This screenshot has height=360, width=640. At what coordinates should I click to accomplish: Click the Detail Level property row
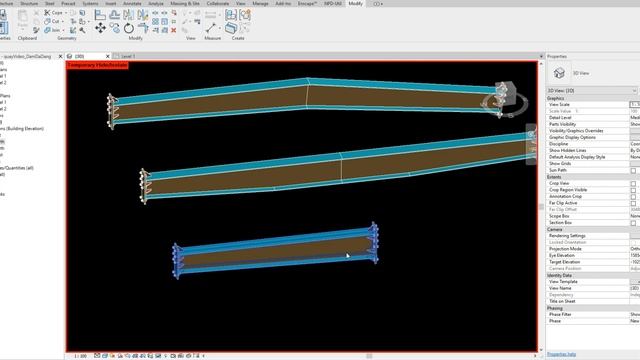pyautogui.click(x=593, y=118)
